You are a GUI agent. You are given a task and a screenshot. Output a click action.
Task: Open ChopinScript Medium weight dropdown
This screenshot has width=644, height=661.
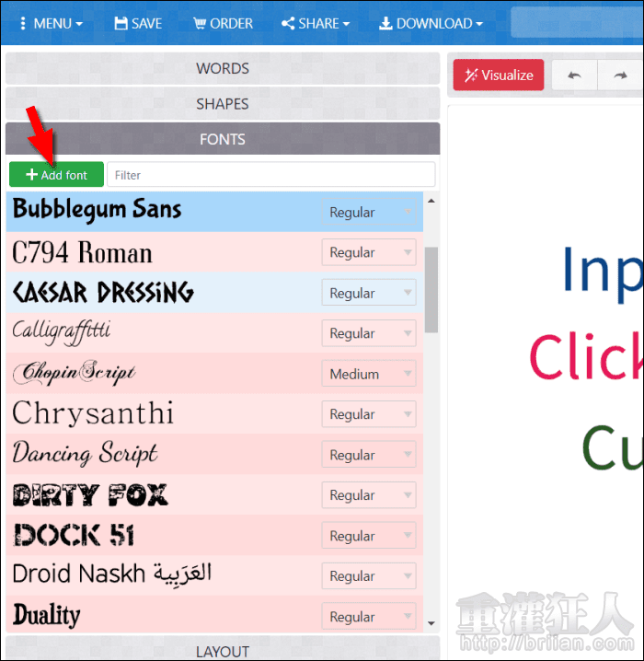[369, 374]
